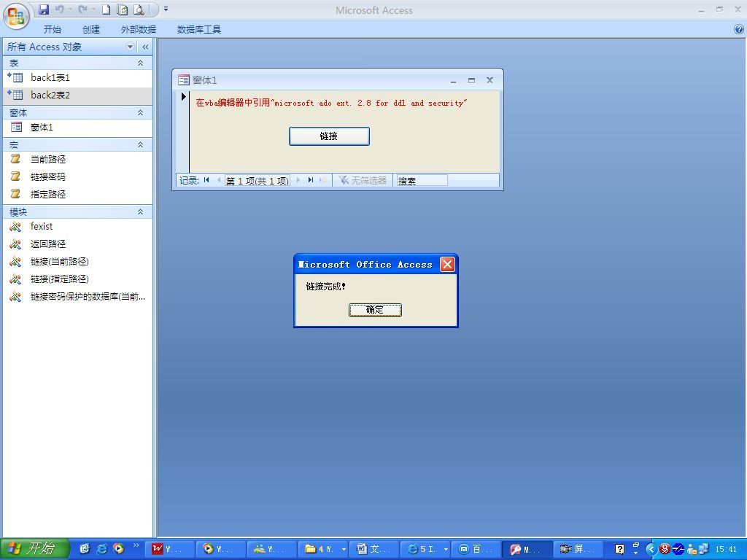Click the record selector arrow in 窗体1
747x560 pixels.
(x=183, y=97)
